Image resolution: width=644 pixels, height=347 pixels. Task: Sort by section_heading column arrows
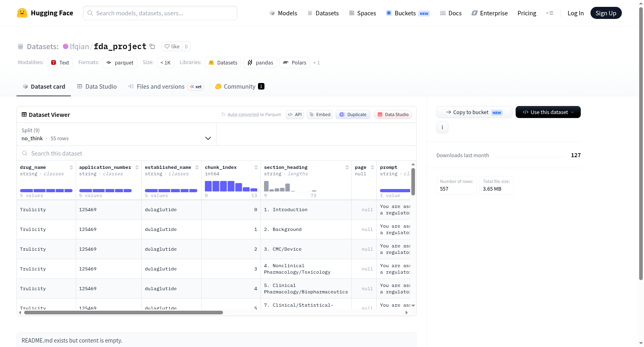pos(347,167)
